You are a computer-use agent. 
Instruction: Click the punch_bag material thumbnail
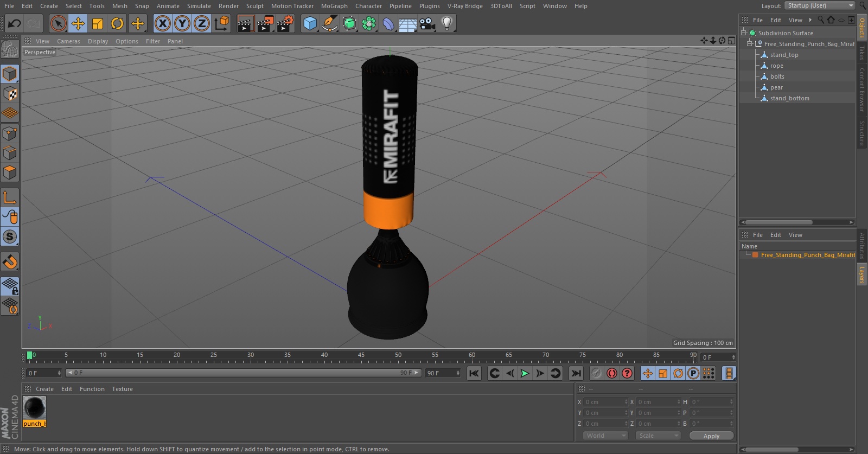[x=34, y=408]
